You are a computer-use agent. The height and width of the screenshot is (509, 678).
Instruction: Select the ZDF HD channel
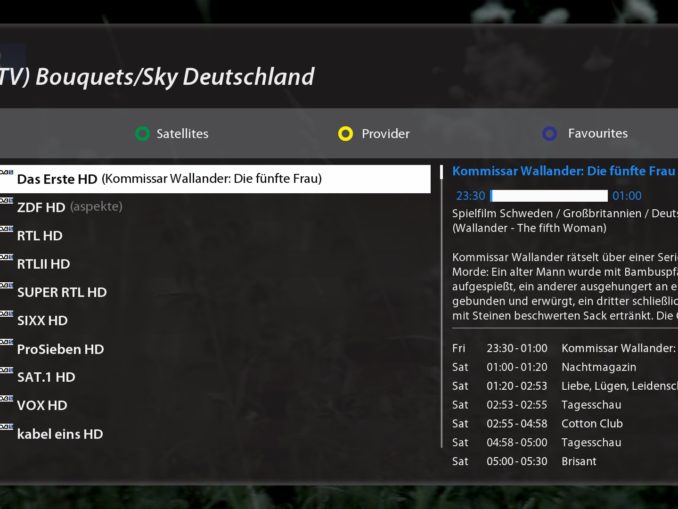coord(41,207)
